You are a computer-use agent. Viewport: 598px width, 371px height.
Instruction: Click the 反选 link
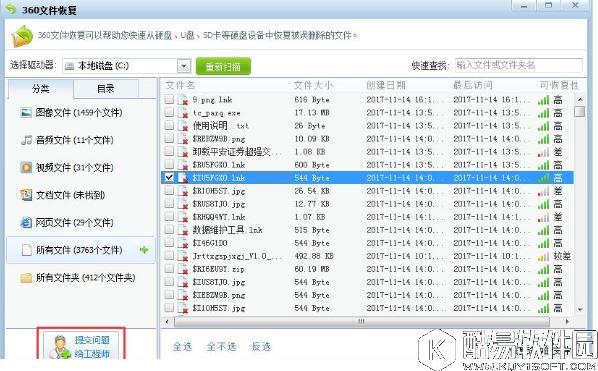pyautogui.click(x=261, y=346)
